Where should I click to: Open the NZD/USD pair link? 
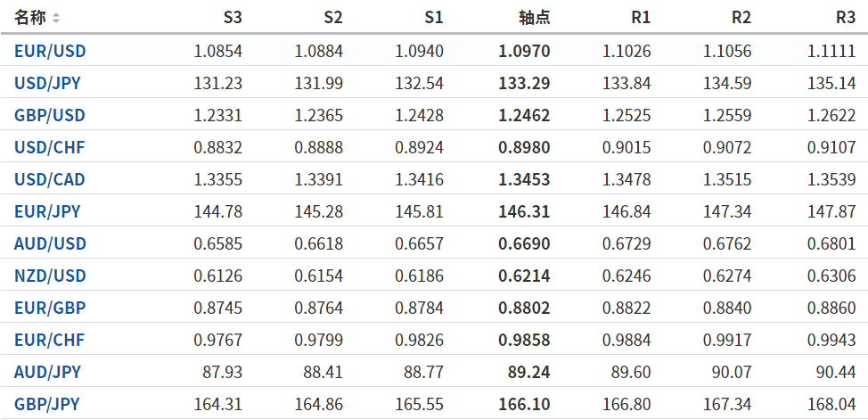click(50, 276)
